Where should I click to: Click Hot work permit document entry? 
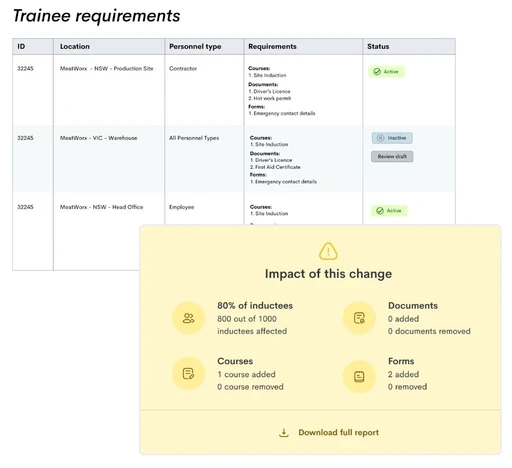click(270, 98)
